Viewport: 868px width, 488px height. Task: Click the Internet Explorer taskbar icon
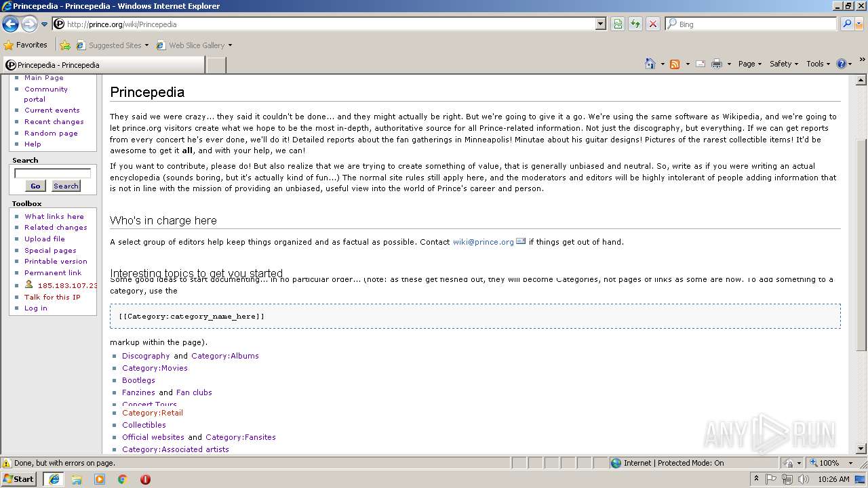point(54,479)
